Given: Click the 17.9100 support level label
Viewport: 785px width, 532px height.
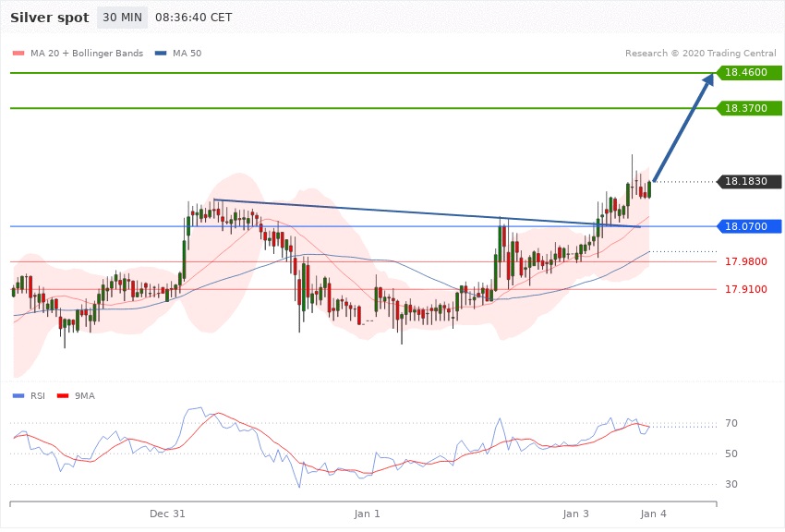Looking at the screenshot, I should (x=746, y=289).
